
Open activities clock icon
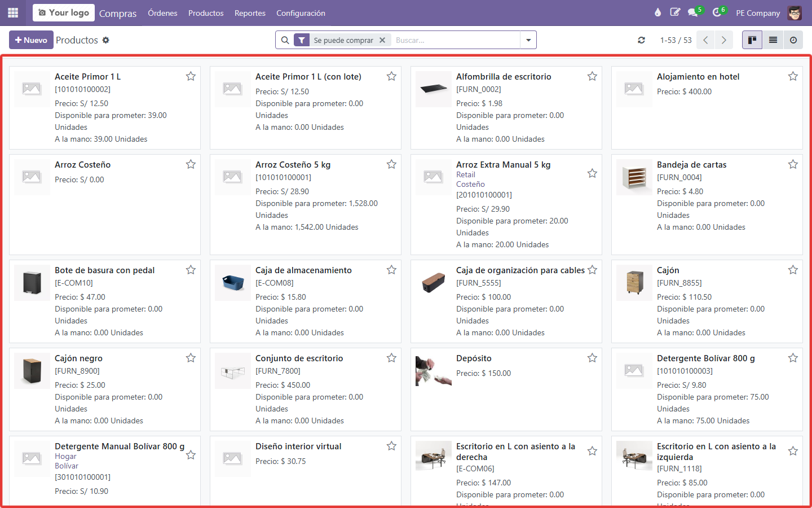pyautogui.click(x=717, y=12)
